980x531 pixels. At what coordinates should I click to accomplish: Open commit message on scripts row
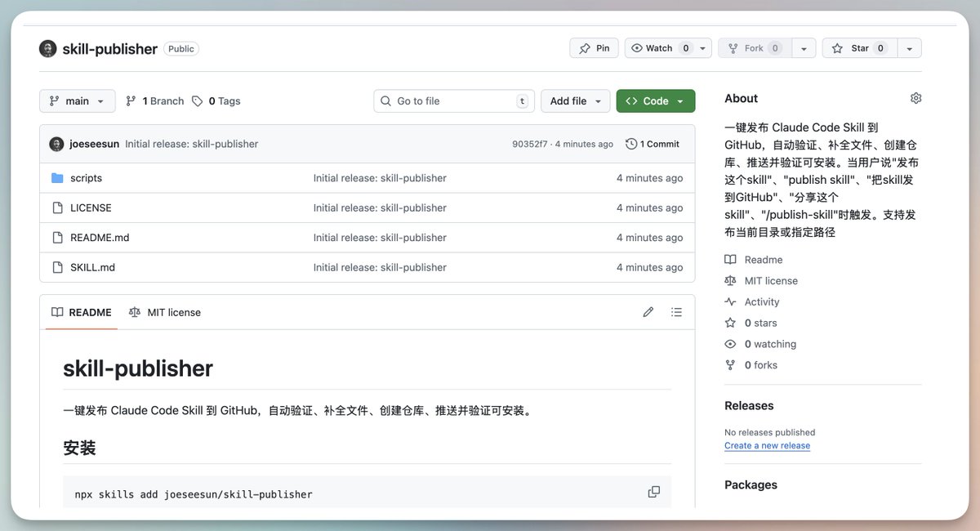pos(380,178)
